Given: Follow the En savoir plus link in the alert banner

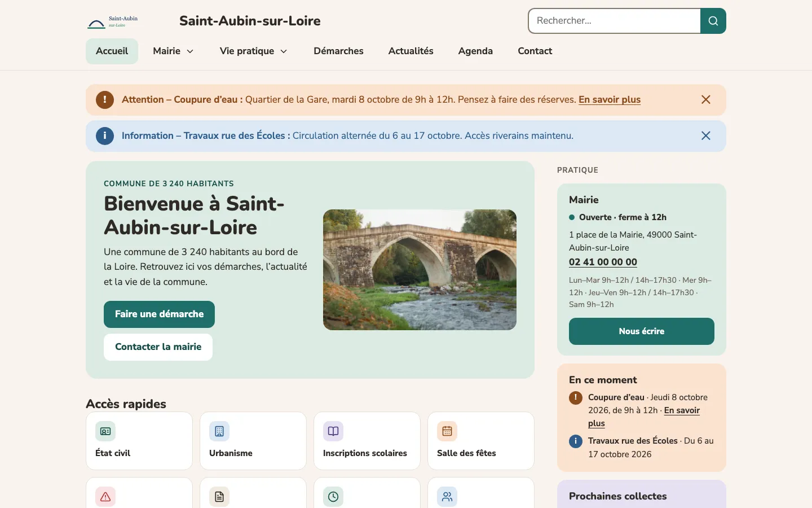Looking at the screenshot, I should [x=610, y=100].
